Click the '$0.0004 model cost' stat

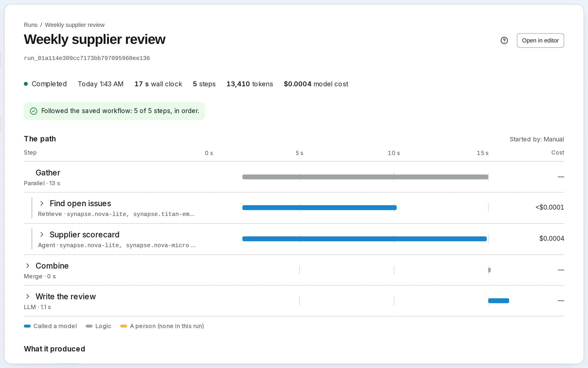(x=316, y=84)
